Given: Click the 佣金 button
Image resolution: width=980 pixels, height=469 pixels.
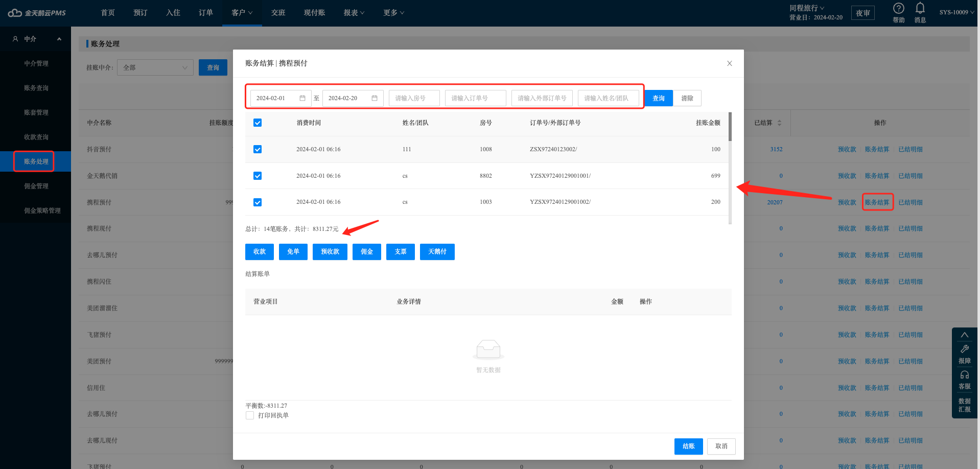Looking at the screenshot, I should tap(367, 252).
